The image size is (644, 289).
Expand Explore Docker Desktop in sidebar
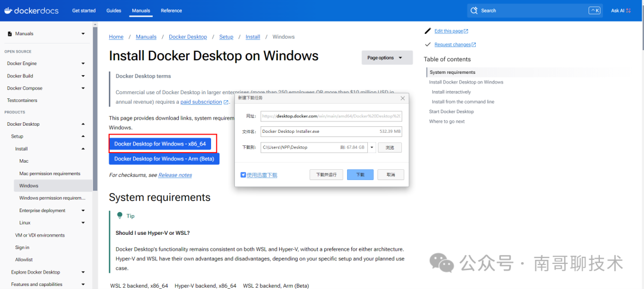[x=83, y=272]
